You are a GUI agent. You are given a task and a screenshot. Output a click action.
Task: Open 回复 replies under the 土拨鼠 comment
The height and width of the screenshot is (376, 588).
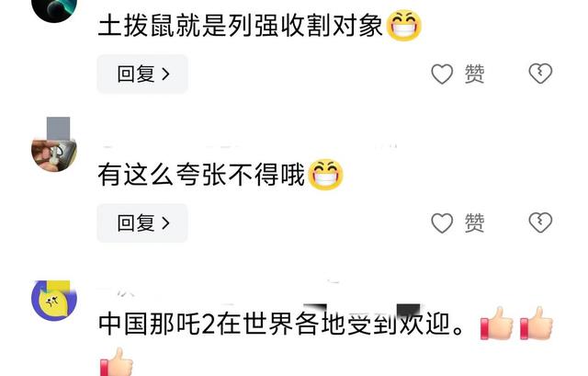pyautogui.click(x=142, y=74)
